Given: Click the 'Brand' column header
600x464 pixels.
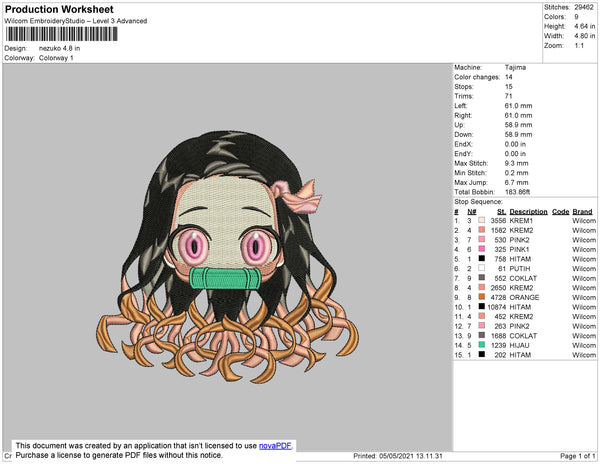Looking at the screenshot, I should tap(582, 212).
